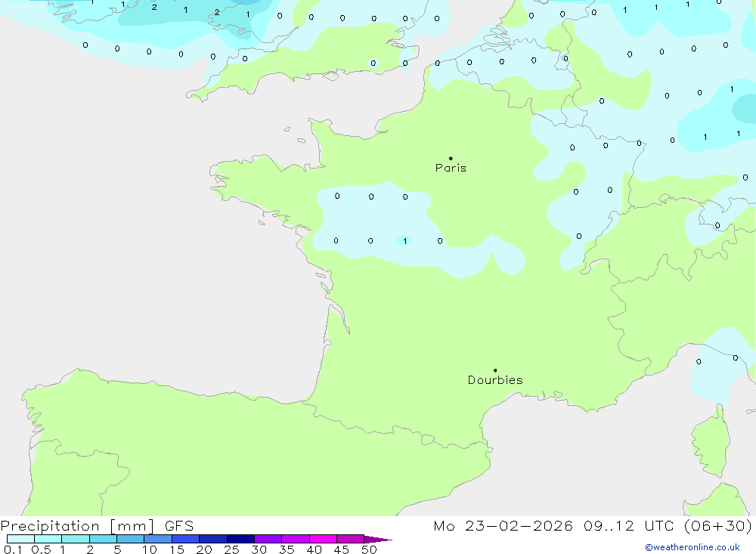
Task: Pick the legend swatch between 40 and 45
Action: pos(323,539)
